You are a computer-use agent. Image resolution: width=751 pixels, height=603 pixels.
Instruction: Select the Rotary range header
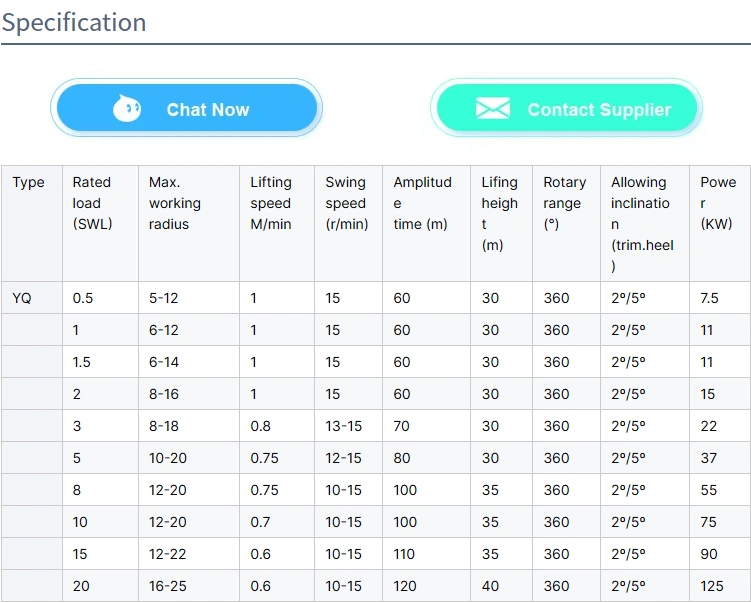click(565, 203)
